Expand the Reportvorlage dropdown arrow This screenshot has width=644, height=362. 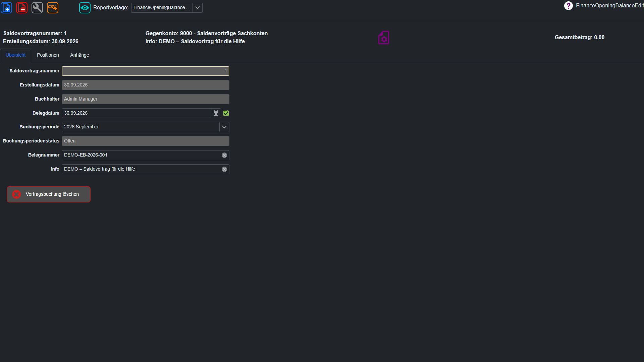click(x=198, y=8)
